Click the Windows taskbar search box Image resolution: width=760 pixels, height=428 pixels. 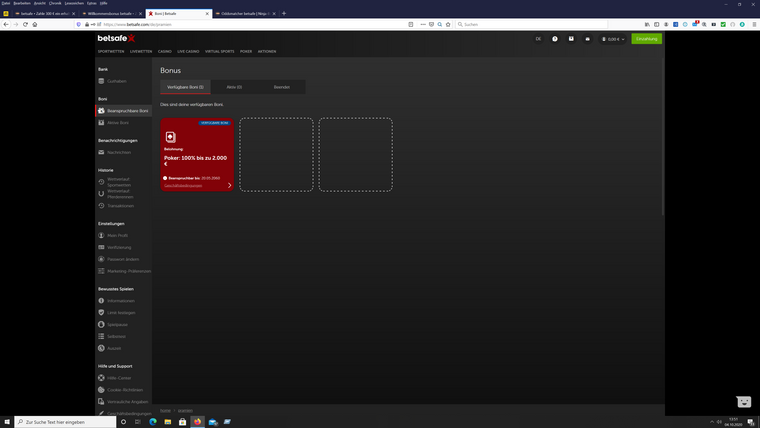click(x=65, y=422)
